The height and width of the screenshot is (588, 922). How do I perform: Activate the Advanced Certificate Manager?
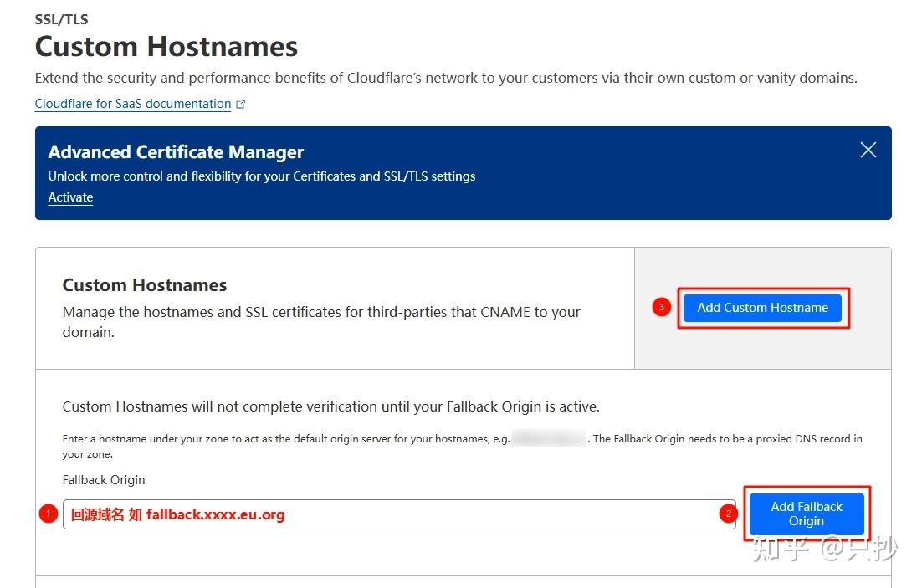coord(69,197)
